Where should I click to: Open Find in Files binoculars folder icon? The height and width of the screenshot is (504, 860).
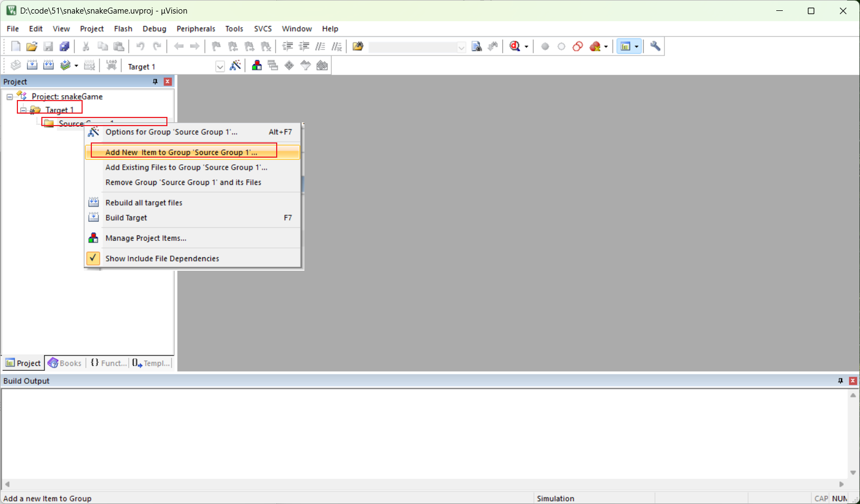coord(358,47)
